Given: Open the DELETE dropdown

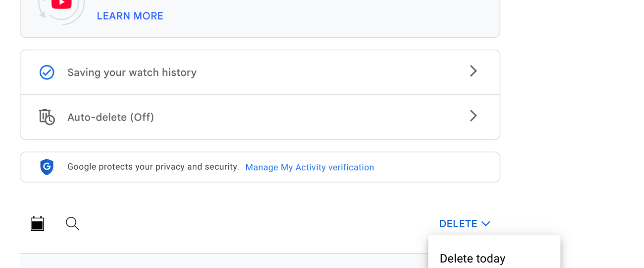Looking at the screenshot, I should 458,224.
